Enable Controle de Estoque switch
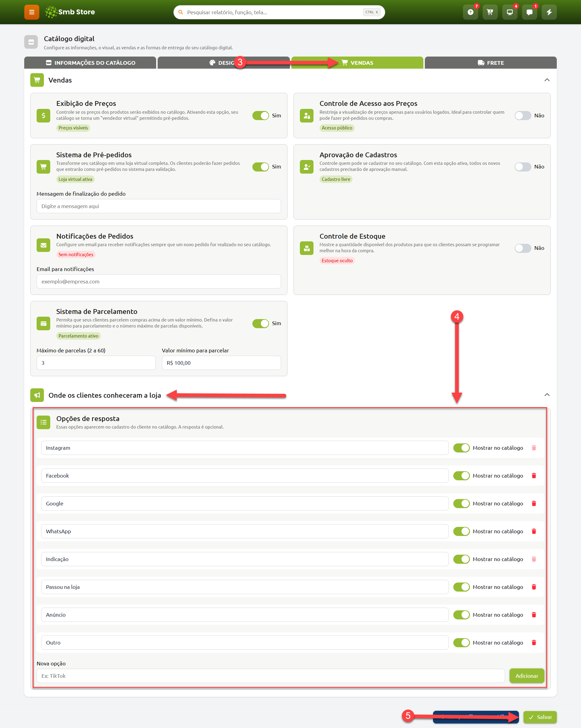 (x=523, y=248)
